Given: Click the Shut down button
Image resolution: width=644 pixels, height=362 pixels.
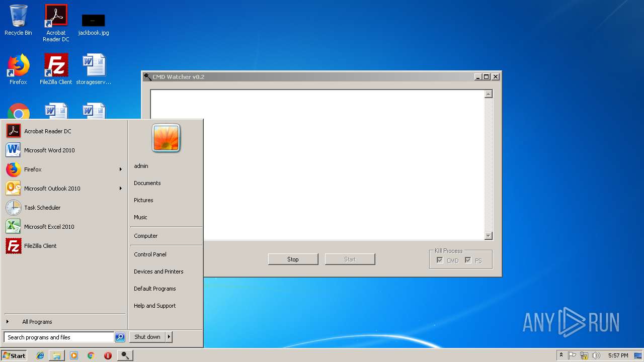Looking at the screenshot, I should [x=147, y=337].
